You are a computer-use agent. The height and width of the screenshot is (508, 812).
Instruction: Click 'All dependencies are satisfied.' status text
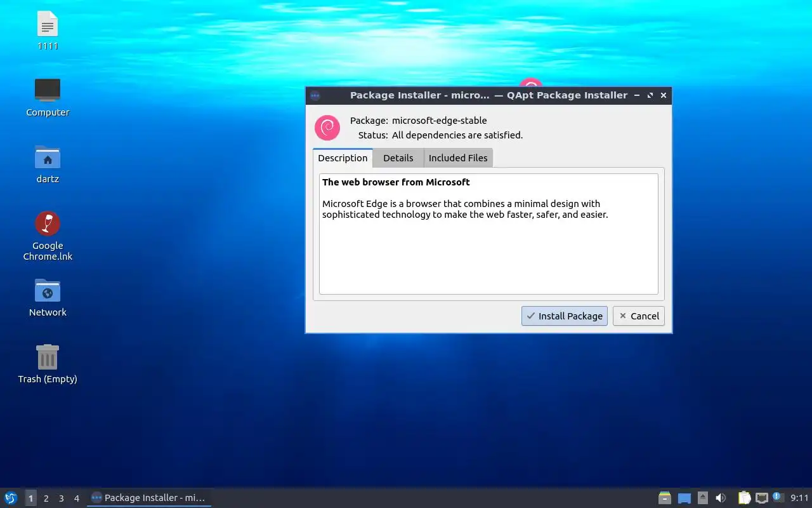coord(457,135)
